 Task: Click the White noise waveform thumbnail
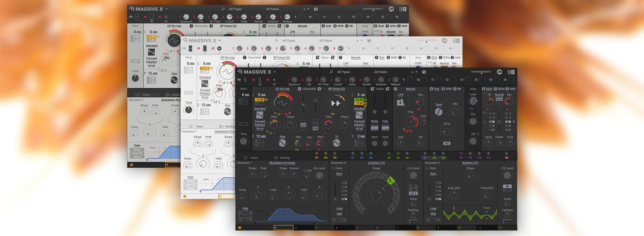point(375,128)
